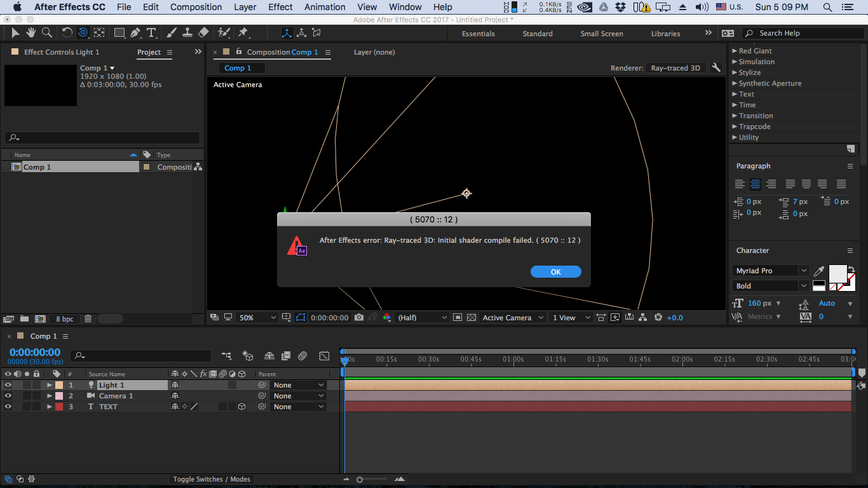
Task: Hide the Camera 1 layer
Action: click(x=8, y=396)
